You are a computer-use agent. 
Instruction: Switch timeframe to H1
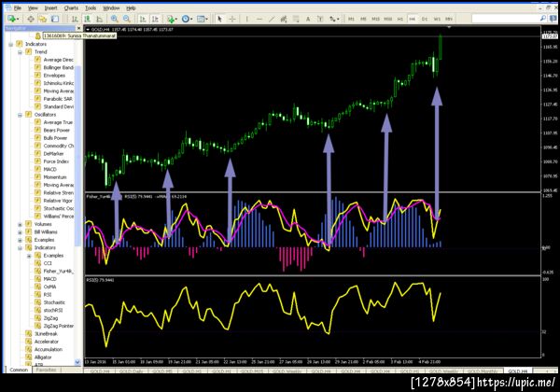coord(400,19)
